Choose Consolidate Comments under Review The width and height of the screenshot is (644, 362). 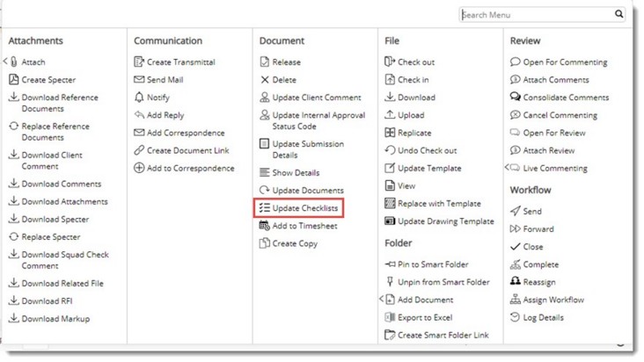(566, 98)
